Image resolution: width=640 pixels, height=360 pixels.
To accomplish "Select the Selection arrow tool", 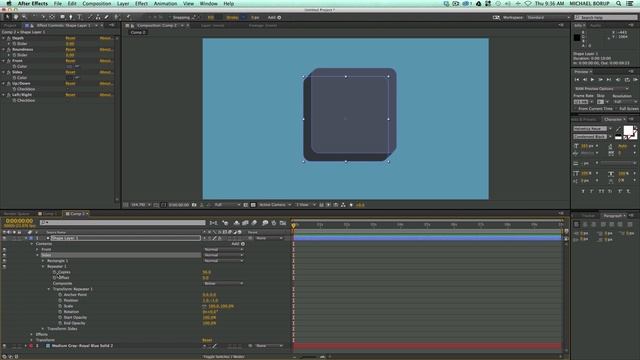I will pyautogui.click(x=7, y=17).
